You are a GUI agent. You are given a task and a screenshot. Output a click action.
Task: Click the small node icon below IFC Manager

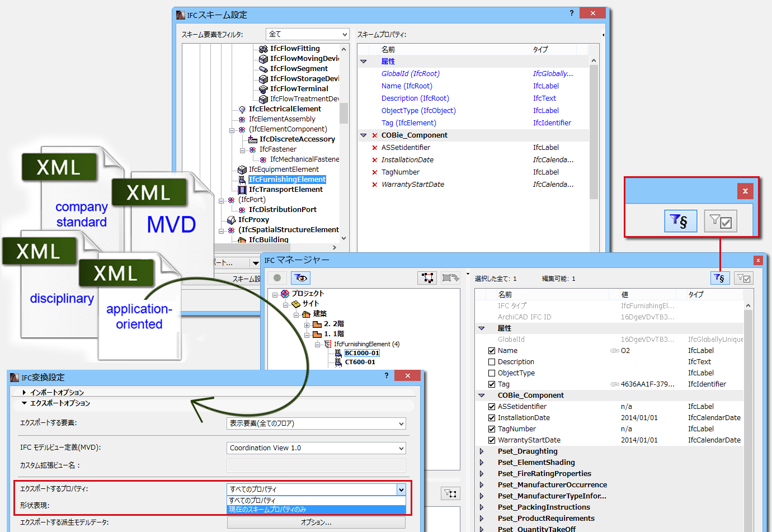click(451, 493)
